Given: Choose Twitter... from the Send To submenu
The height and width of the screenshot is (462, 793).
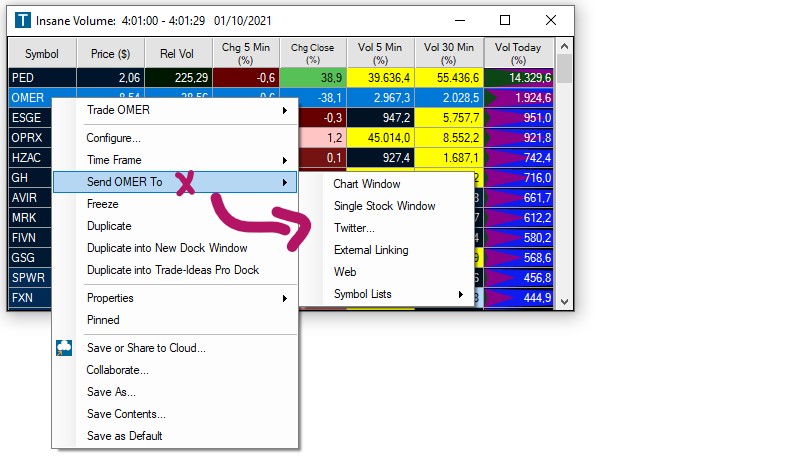Looking at the screenshot, I should click(354, 228).
